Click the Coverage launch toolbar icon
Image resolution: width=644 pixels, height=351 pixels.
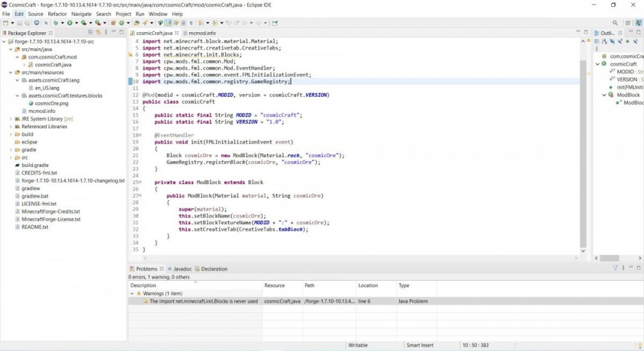click(x=83, y=23)
